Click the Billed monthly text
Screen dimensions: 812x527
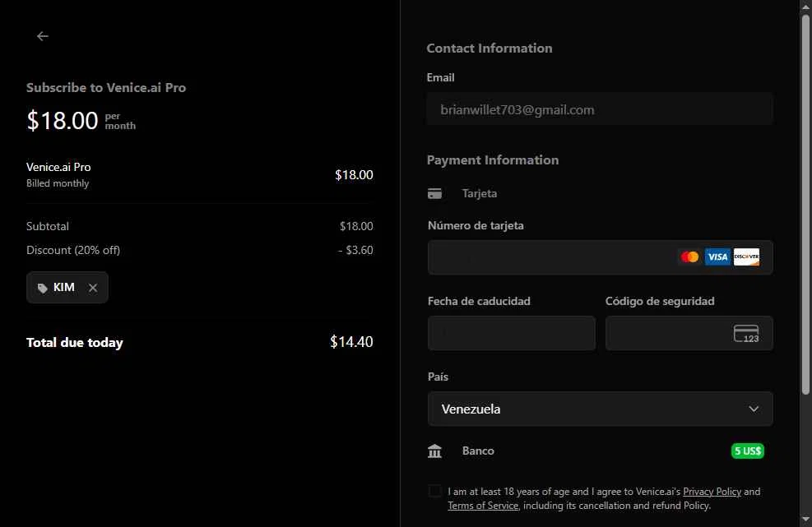pos(58,183)
